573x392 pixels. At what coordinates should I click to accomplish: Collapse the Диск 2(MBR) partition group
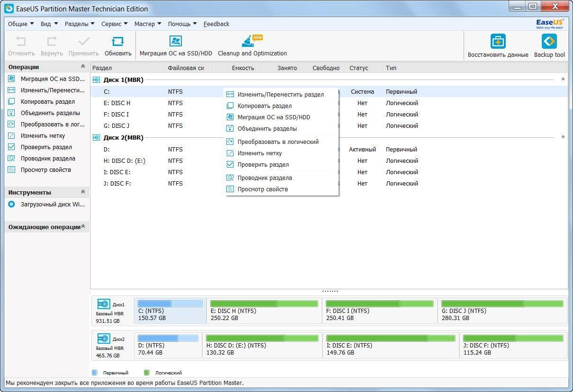tap(563, 137)
